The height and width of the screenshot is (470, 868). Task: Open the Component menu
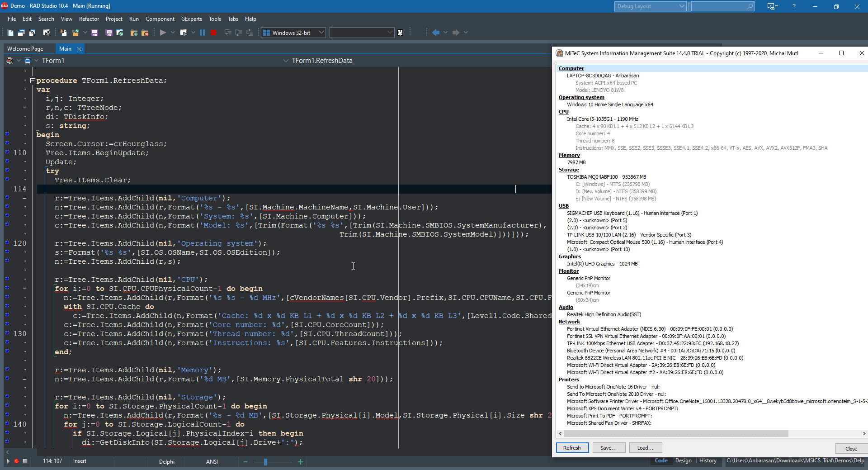tap(160, 19)
